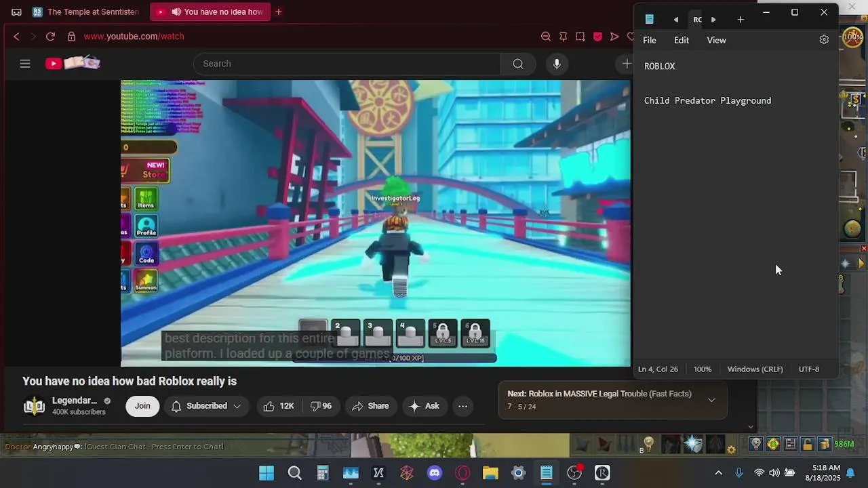
Task: Click the pin icon in browser toolbar
Action: click(563, 37)
